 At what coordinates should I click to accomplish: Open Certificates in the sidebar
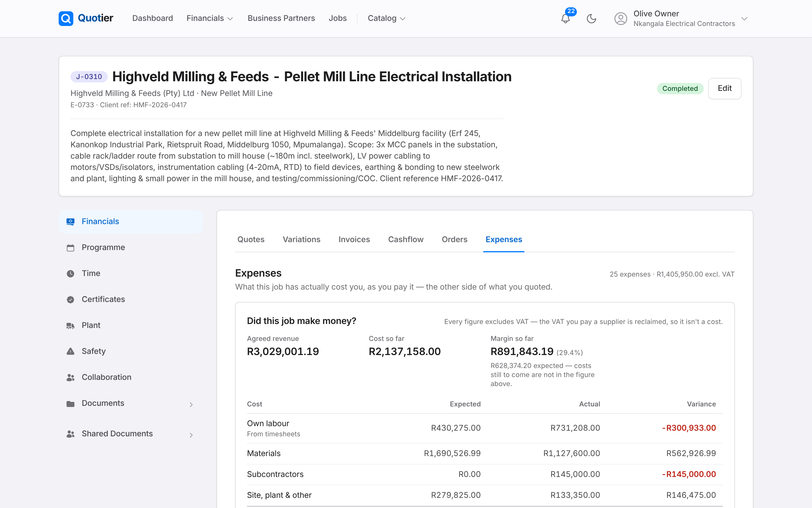point(131,299)
